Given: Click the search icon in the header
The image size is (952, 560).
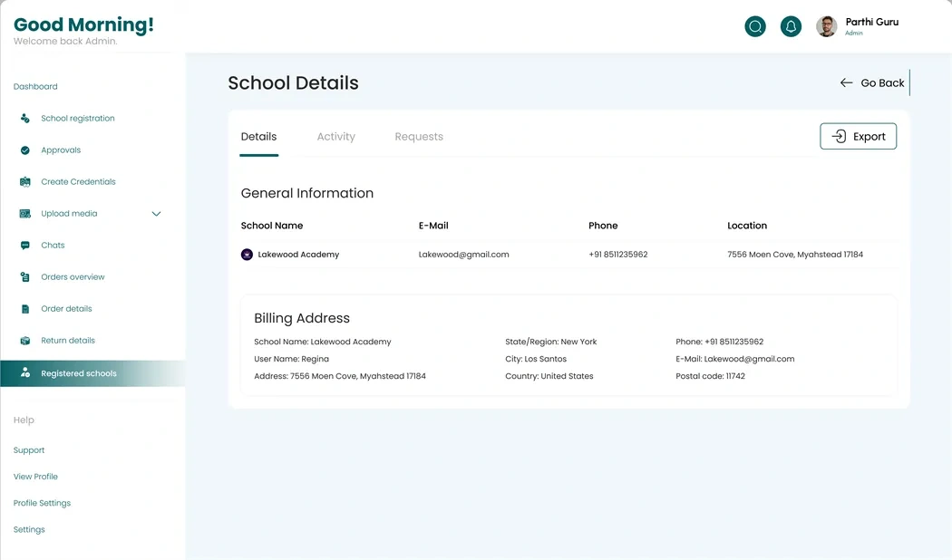Looking at the screenshot, I should click(755, 26).
